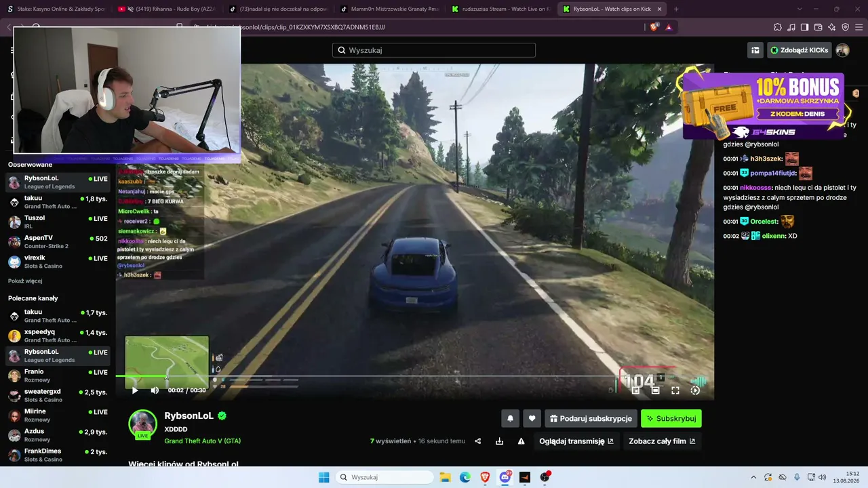
Task: Open the Windows Start menu
Action: tap(324, 477)
